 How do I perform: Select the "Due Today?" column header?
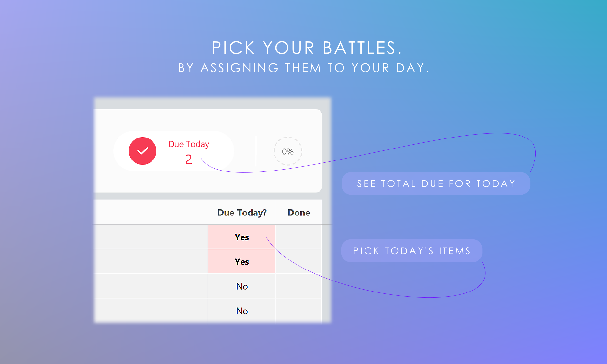click(x=242, y=213)
